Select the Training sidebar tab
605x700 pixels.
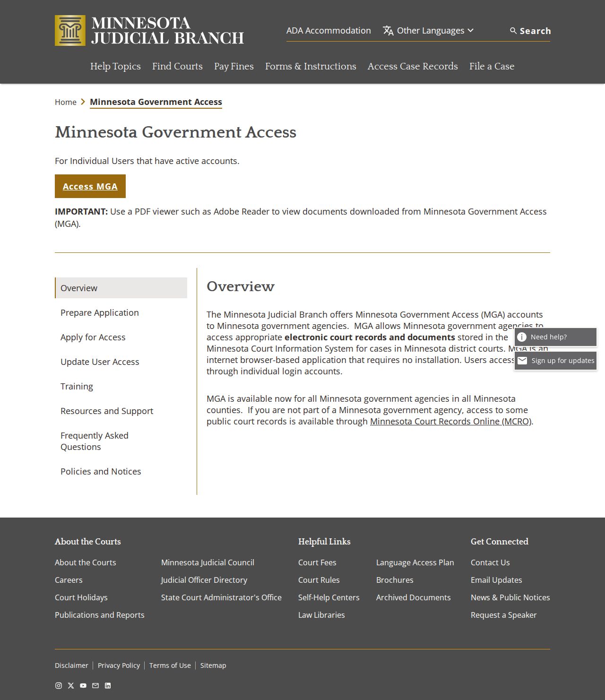click(121, 386)
